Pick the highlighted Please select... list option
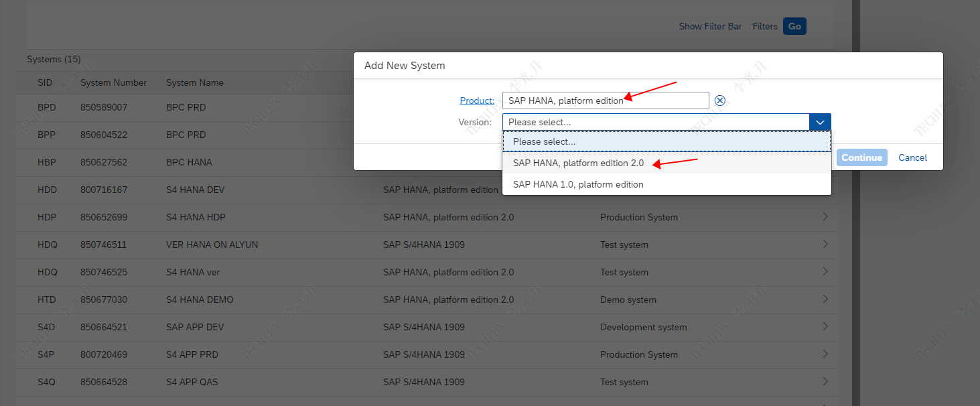This screenshot has height=406, width=980. [667, 141]
